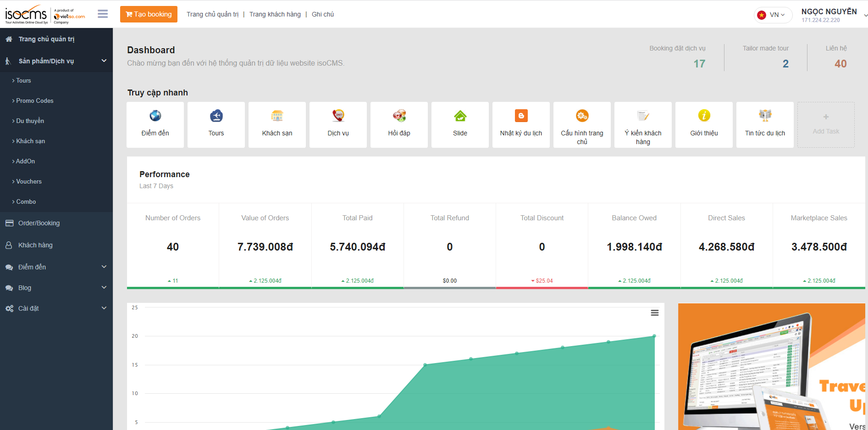This screenshot has width=868, height=430.
Task: Click the Booking đặt dịch vụ count 17
Action: point(699,64)
